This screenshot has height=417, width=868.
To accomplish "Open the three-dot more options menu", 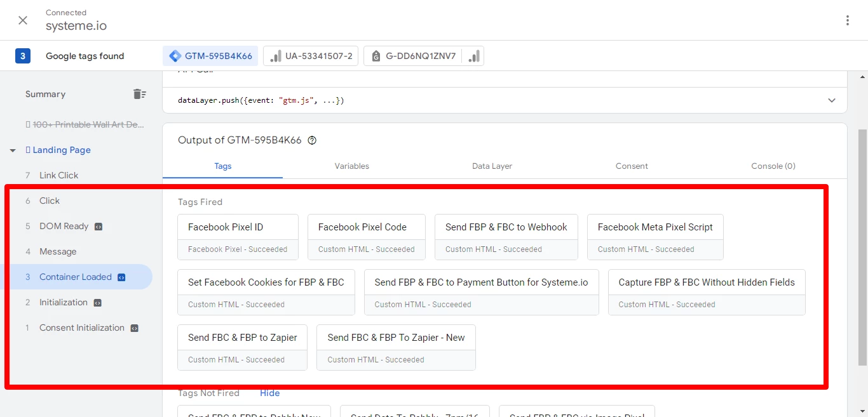I will [847, 20].
